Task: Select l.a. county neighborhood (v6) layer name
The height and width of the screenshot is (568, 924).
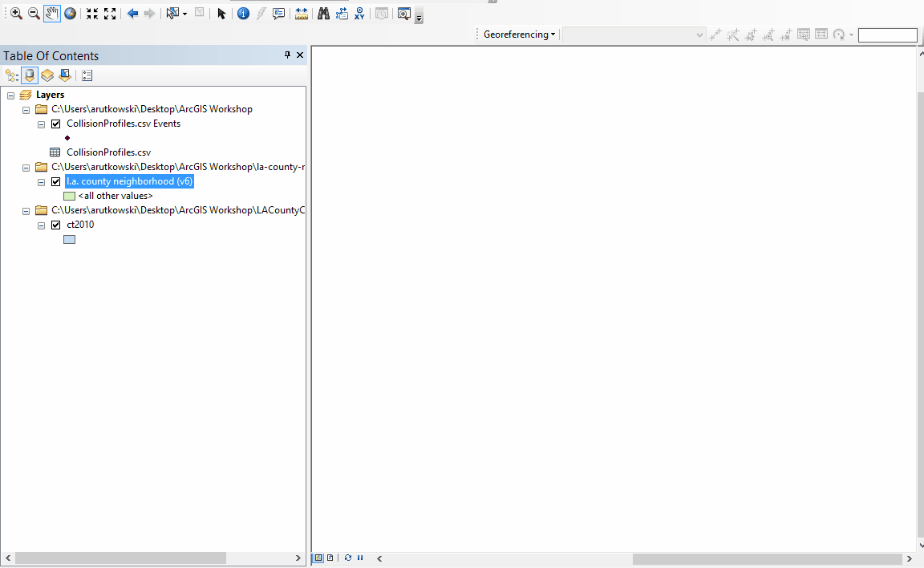Action: [x=129, y=181]
